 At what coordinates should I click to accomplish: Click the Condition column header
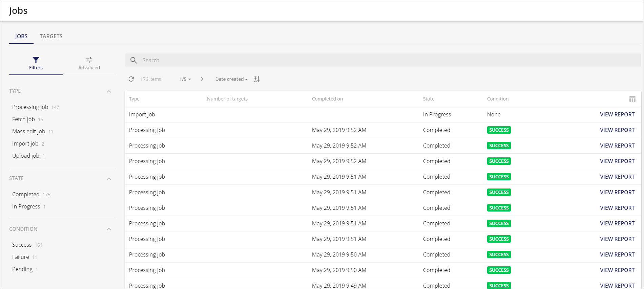(x=498, y=99)
